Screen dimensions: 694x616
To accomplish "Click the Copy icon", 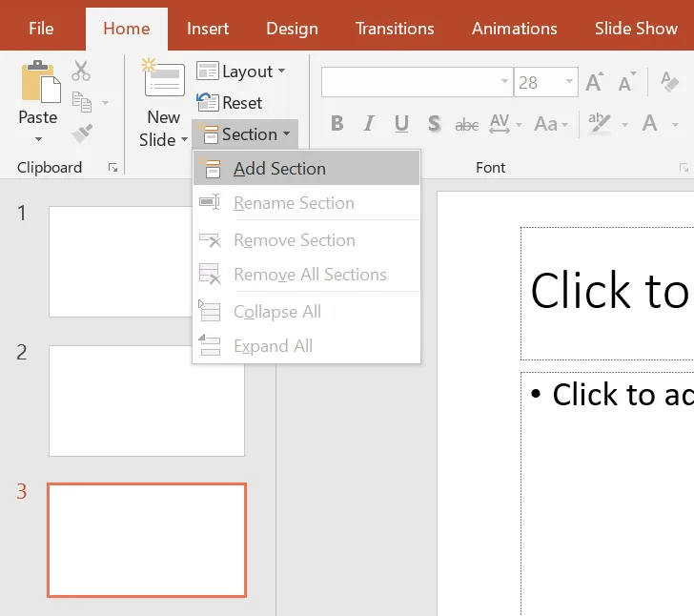I will (82, 102).
